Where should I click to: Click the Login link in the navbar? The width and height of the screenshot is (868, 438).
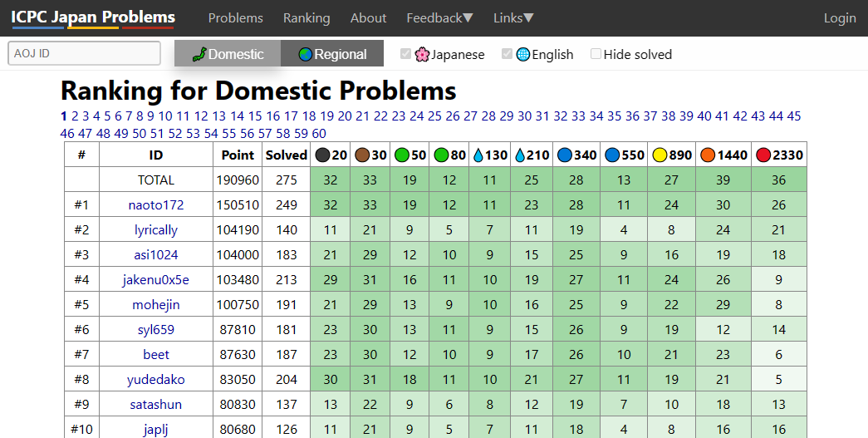tap(840, 18)
